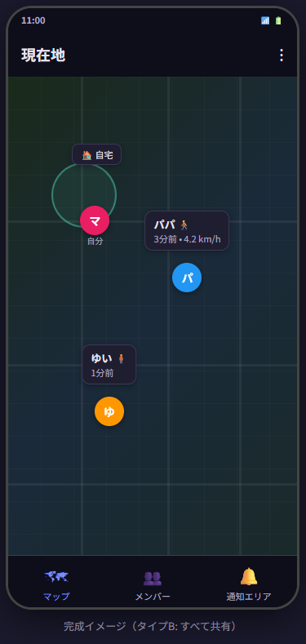Image resolution: width=306 pixels, height=644 pixels.
Task: Tap the world map icon in bottom bar
Action: [56, 576]
